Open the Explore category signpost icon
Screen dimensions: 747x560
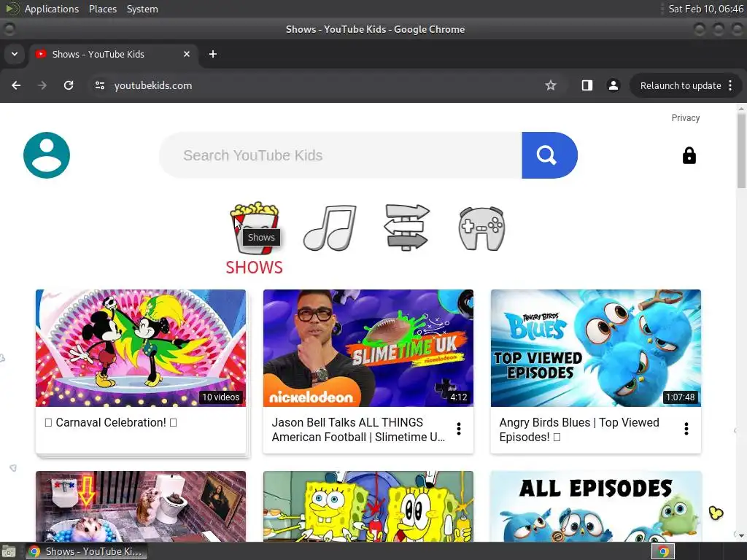406,227
